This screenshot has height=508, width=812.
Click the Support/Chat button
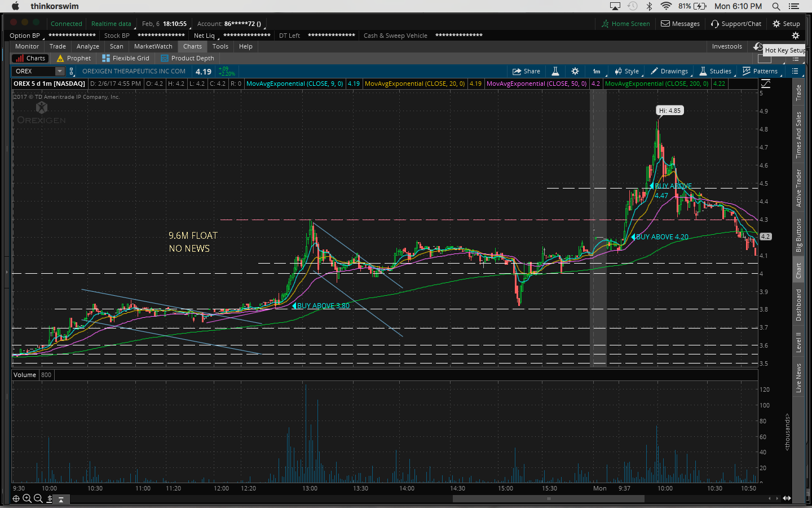pyautogui.click(x=736, y=24)
